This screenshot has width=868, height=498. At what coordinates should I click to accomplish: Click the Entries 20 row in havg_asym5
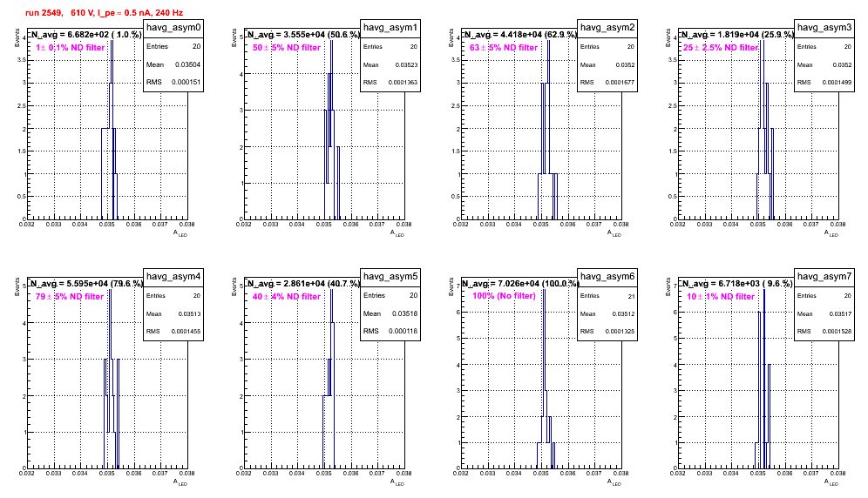coord(390,295)
